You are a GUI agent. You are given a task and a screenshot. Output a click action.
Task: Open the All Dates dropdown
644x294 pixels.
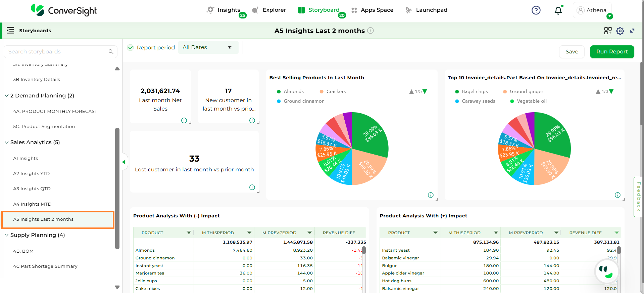click(208, 47)
